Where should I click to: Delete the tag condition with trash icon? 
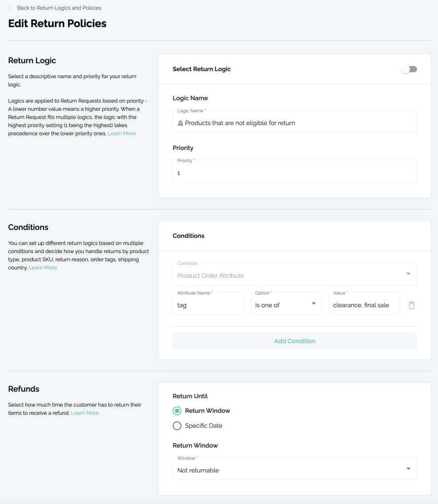(x=411, y=305)
